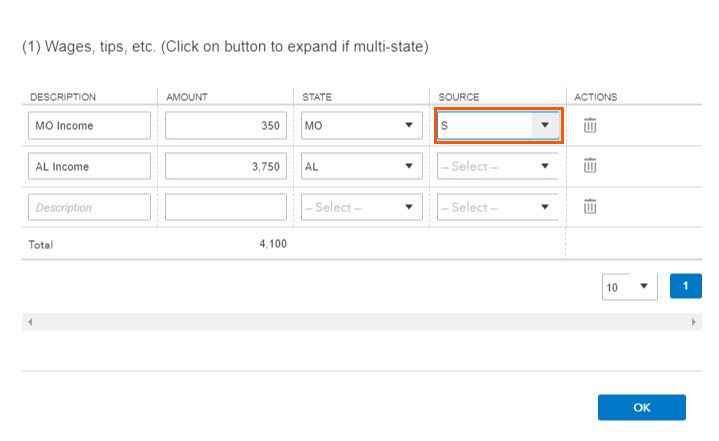Open the empty State dropdown in third row

coord(361,207)
